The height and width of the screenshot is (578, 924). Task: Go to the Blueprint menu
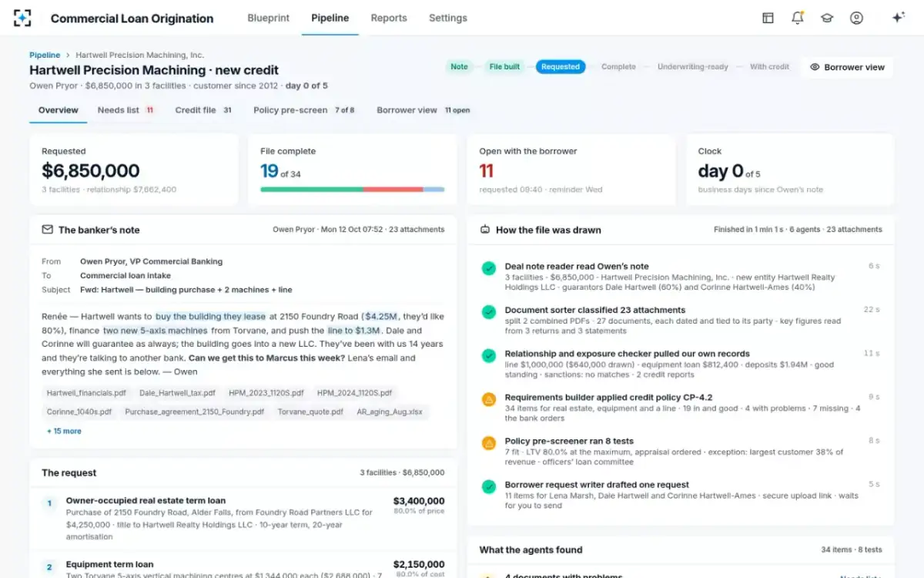point(269,18)
